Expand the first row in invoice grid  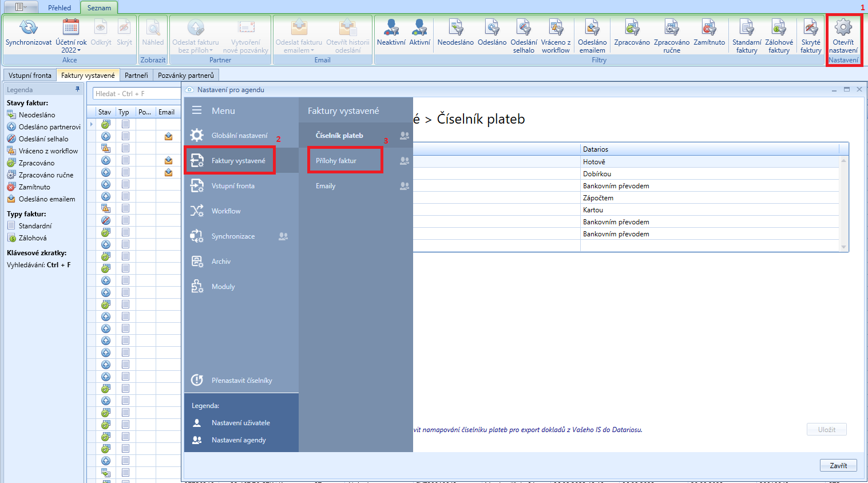tap(92, 124)
